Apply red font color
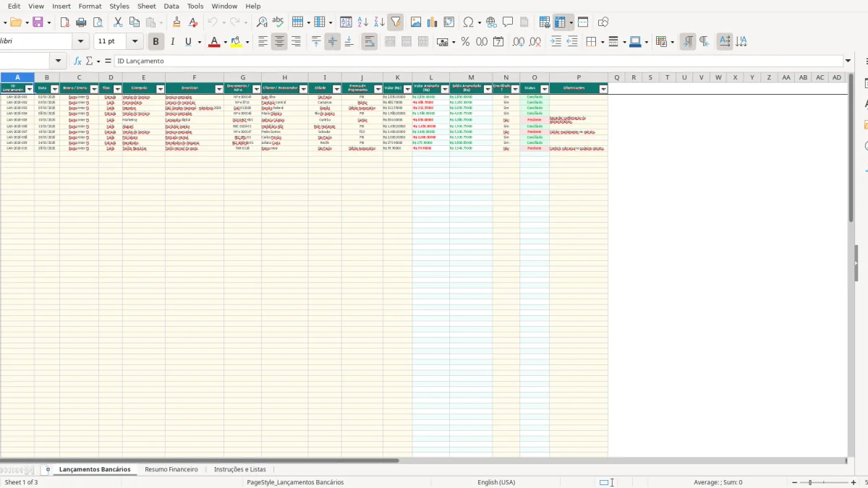868x488 pixels. pyautogui.click(x=213, y=42)
